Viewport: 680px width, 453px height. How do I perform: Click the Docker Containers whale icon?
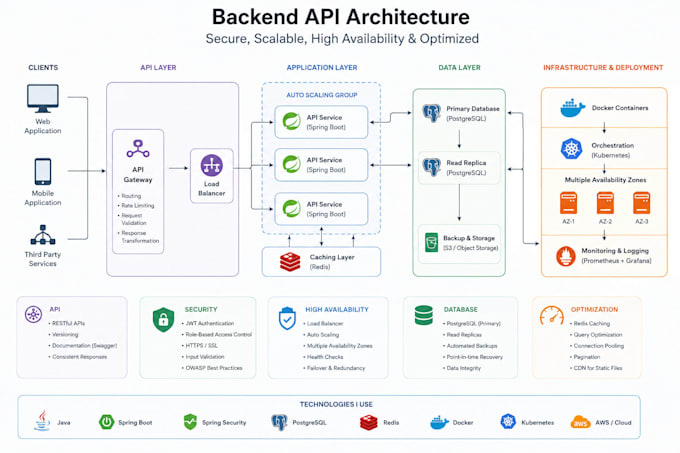[x=572, y=108]
